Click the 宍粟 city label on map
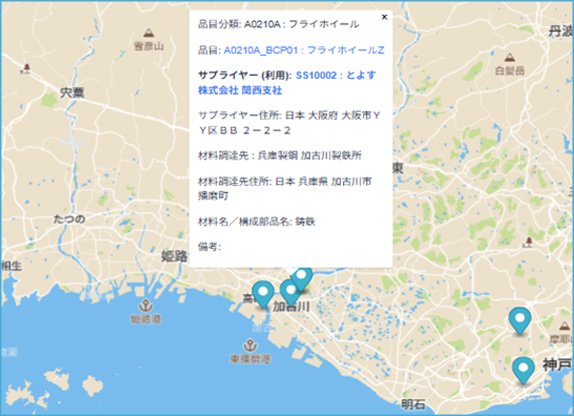574x416 pixels. (72, 93)
